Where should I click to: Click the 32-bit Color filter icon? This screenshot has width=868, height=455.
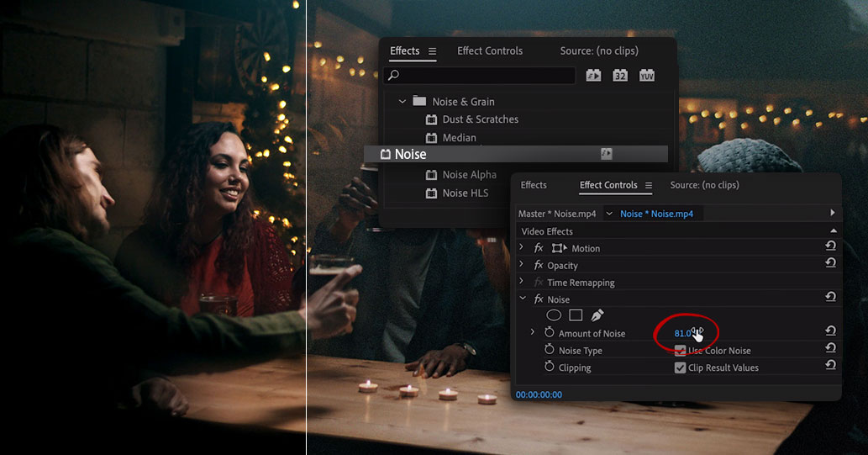[x=620, y=76]
